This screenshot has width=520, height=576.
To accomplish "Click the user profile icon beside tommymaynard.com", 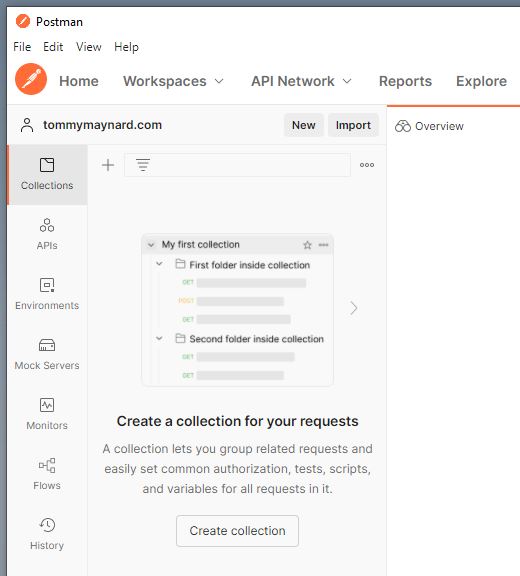I will tap(27, 125).
